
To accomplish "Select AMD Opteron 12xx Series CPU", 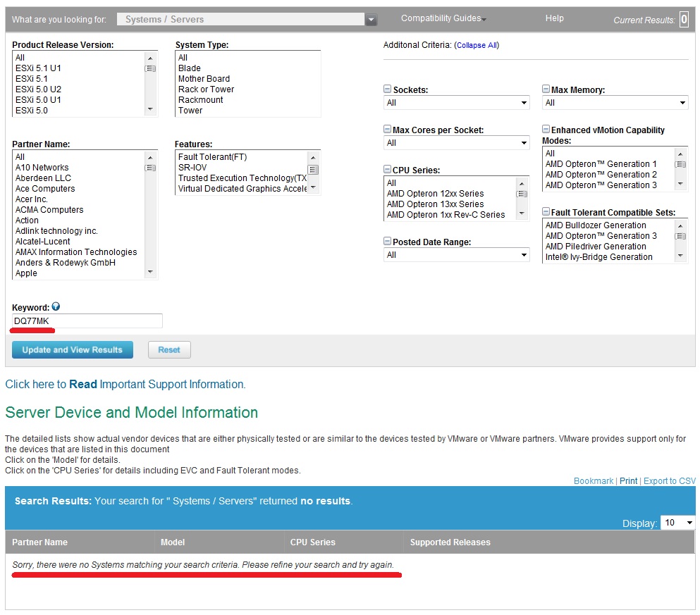I will (435, 194).
